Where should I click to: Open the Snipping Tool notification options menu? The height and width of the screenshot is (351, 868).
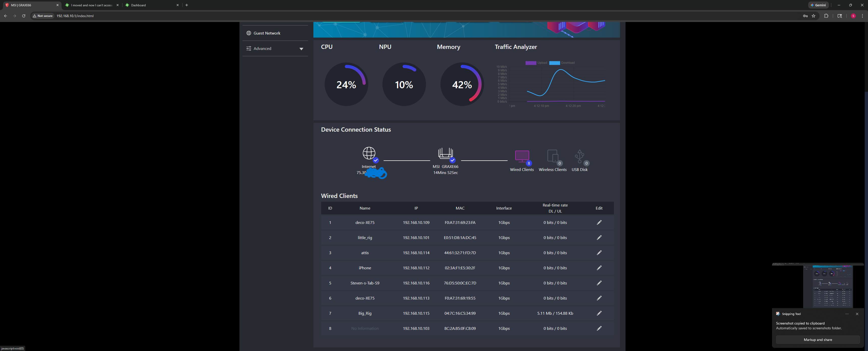point(847,314)
